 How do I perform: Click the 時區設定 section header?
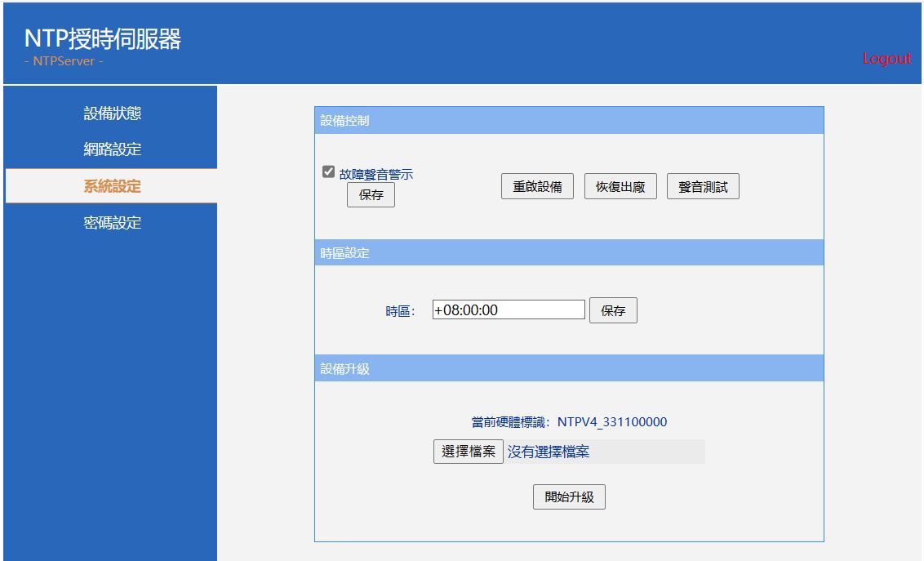point(569,253)
